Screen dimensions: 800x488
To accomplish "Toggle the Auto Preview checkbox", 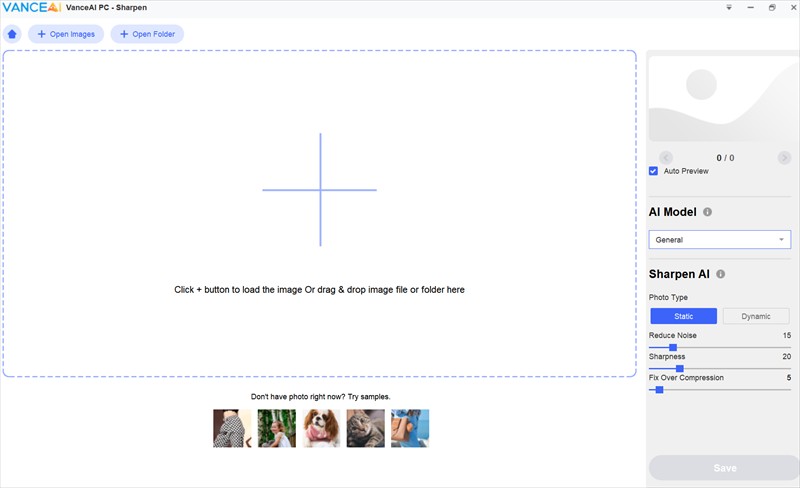I will 653,171.
